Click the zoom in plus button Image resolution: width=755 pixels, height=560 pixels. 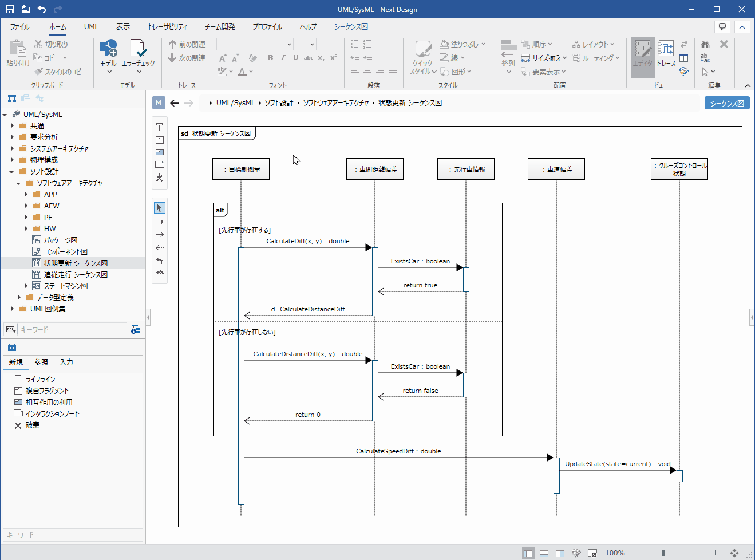[x=715, y=553]
